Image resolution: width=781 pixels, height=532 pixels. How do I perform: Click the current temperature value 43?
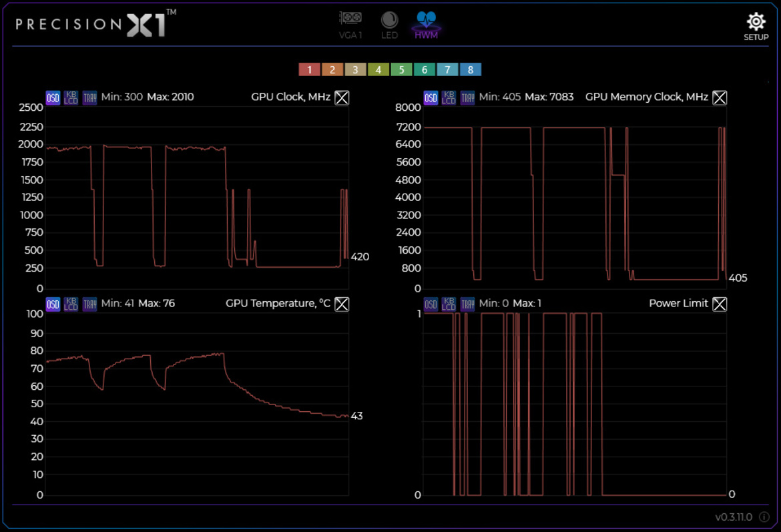point(356,416)
